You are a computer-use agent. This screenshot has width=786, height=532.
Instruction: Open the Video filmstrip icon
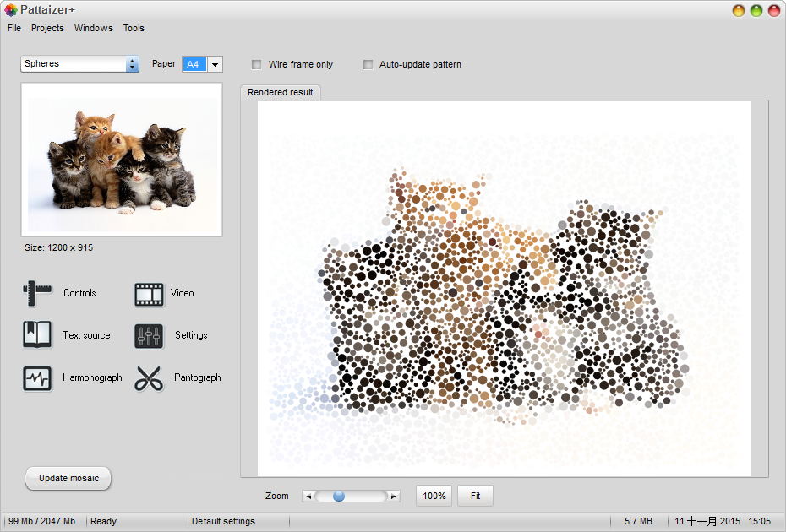[149, 294]
